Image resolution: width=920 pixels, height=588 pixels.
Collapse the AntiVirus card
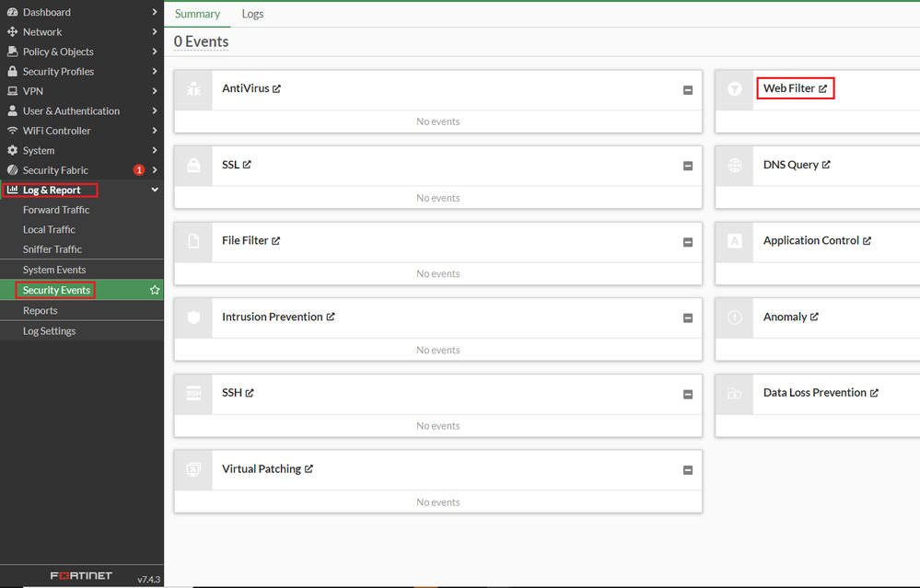click(688, 90)
